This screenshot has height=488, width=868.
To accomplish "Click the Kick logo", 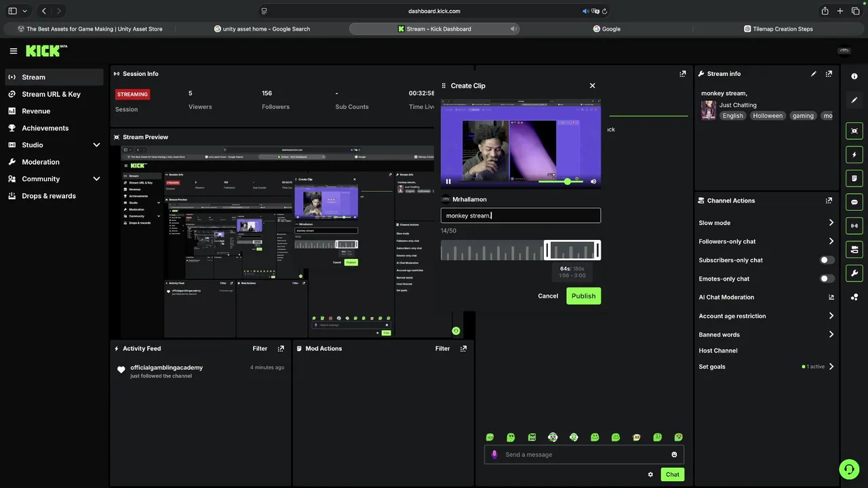I will click(x=46, y=51).
